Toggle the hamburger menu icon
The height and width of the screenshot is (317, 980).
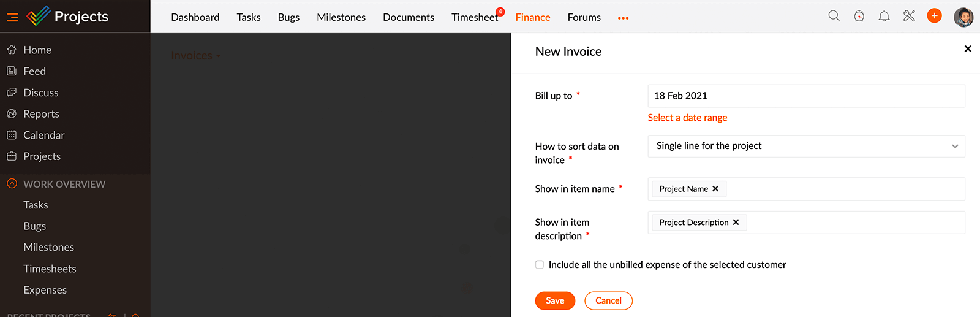(12, 17)
